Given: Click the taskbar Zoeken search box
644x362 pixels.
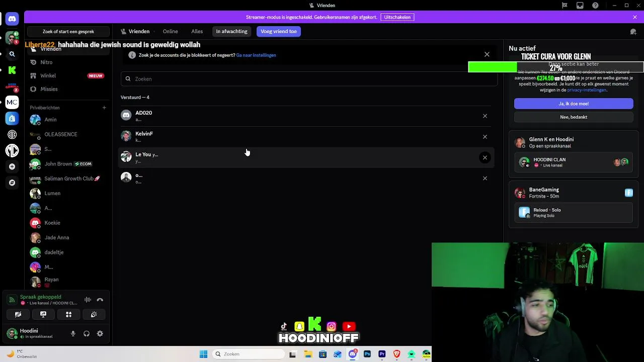Looking at the screenshot, I should [249, 354].
